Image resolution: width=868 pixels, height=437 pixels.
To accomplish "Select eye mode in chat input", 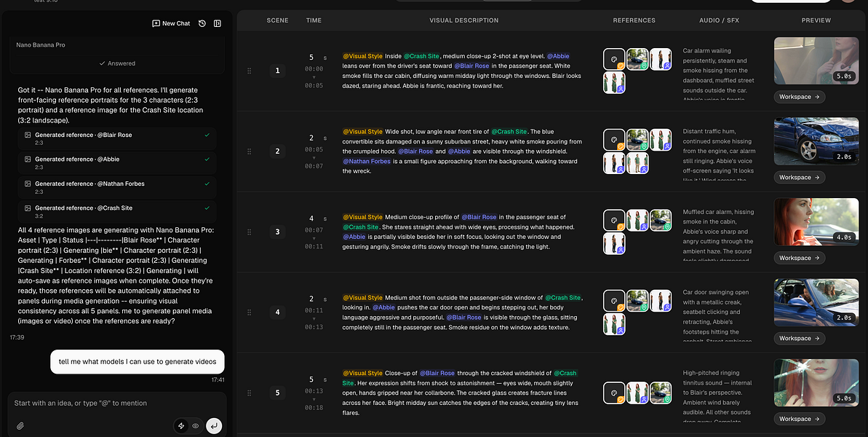I will 196,426.
